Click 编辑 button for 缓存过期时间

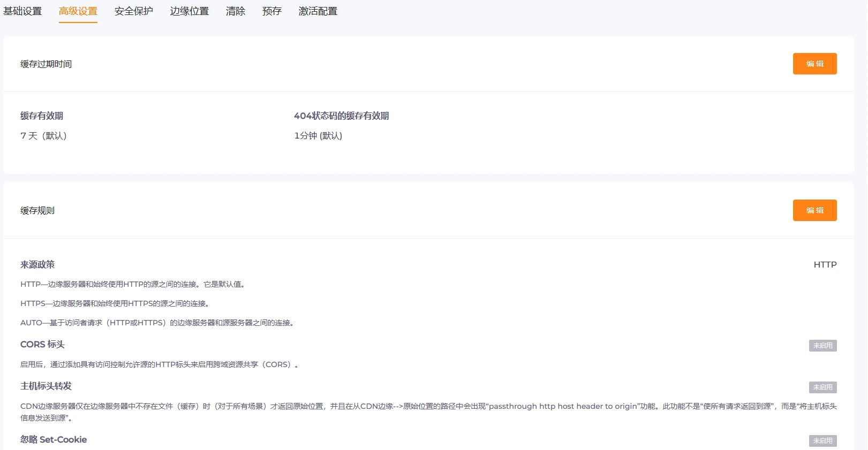814,64
